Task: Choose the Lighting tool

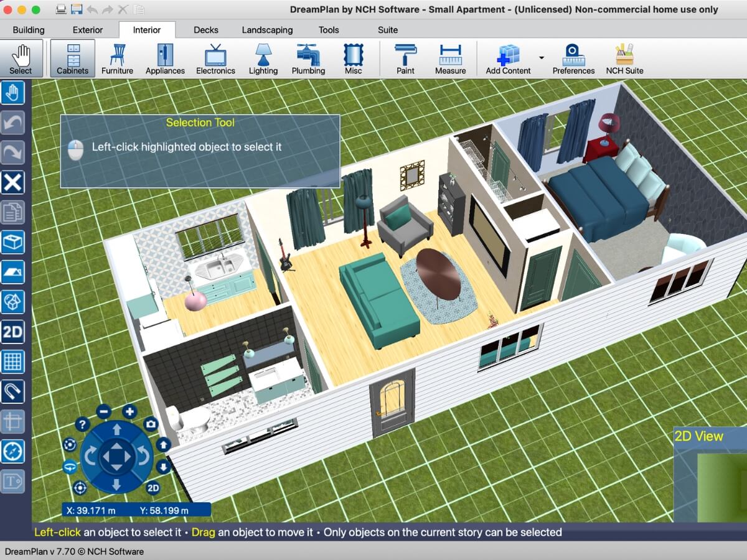Action: (x=263, y=59)
